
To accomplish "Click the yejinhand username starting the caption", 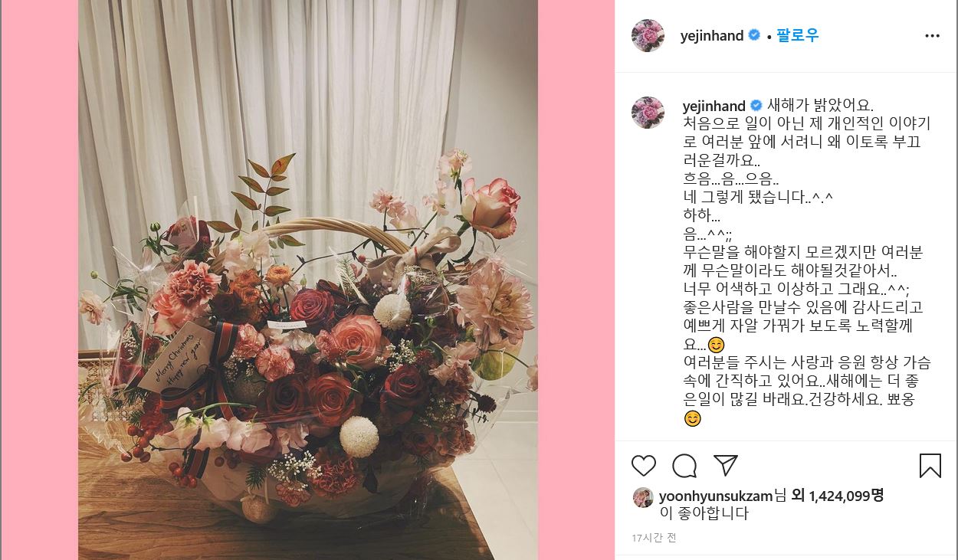I will [x=714, y=106].
